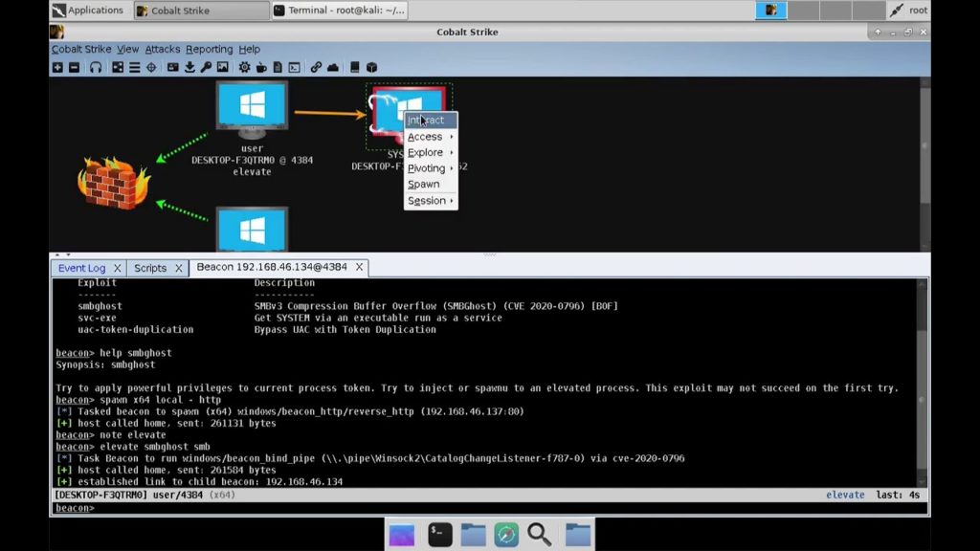This screenshot has height=551, width=980.
Task: Open the Reporting menu
Action: click(209, 49)
